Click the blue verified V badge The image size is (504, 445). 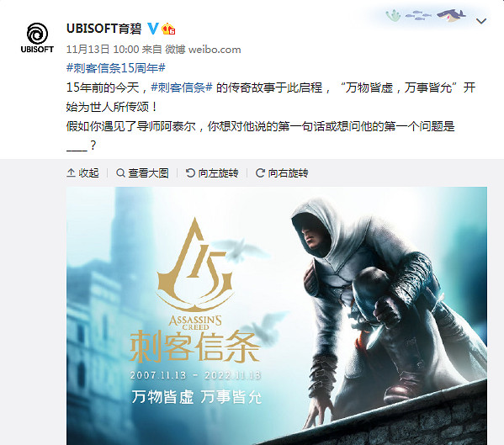click(153, 29)
